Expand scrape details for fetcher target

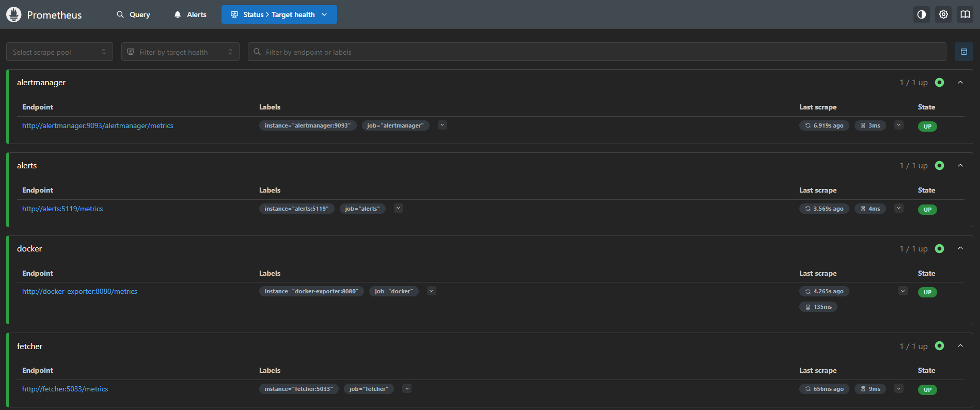point(899,388)
